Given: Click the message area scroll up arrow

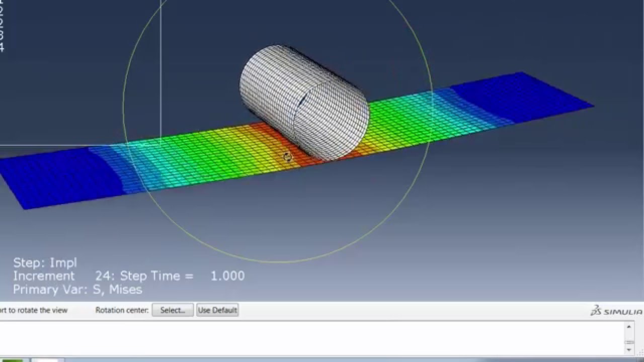Looking at the screenshot, I should [x=628, y=327].
